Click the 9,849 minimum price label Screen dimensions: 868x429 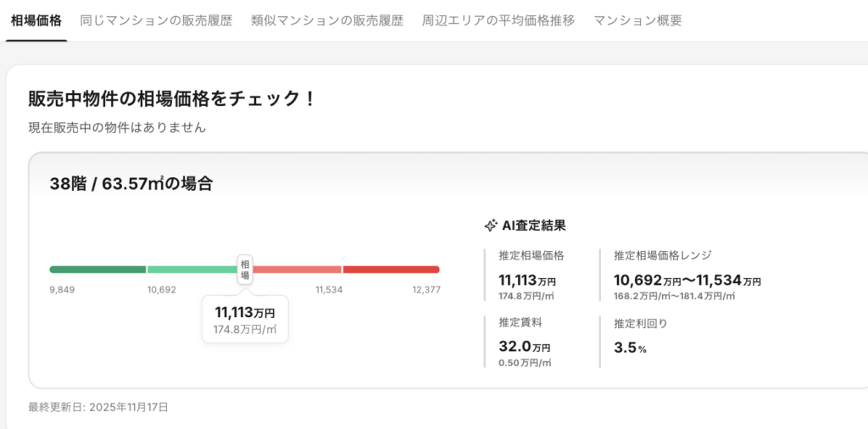[x=64, y=290]
